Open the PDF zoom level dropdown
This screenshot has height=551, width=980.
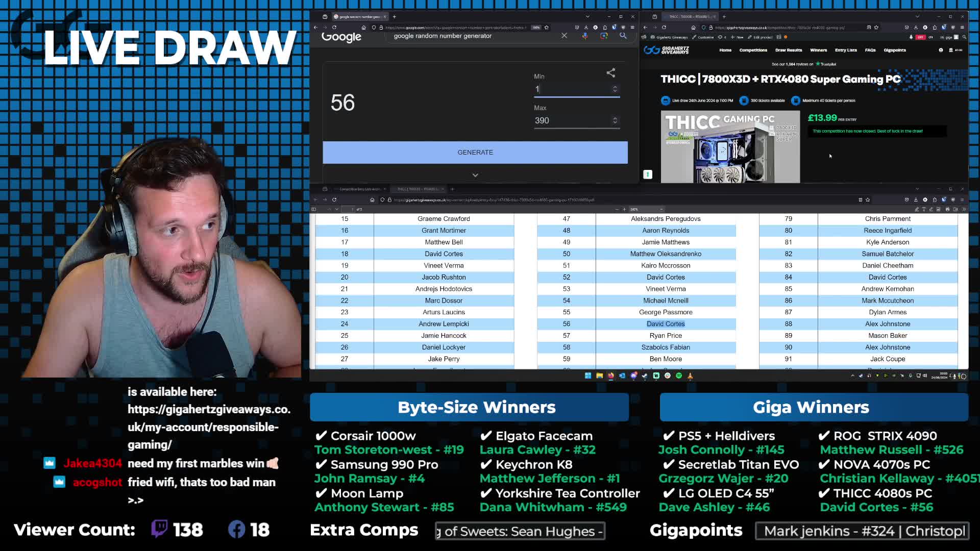click(647, 209)
